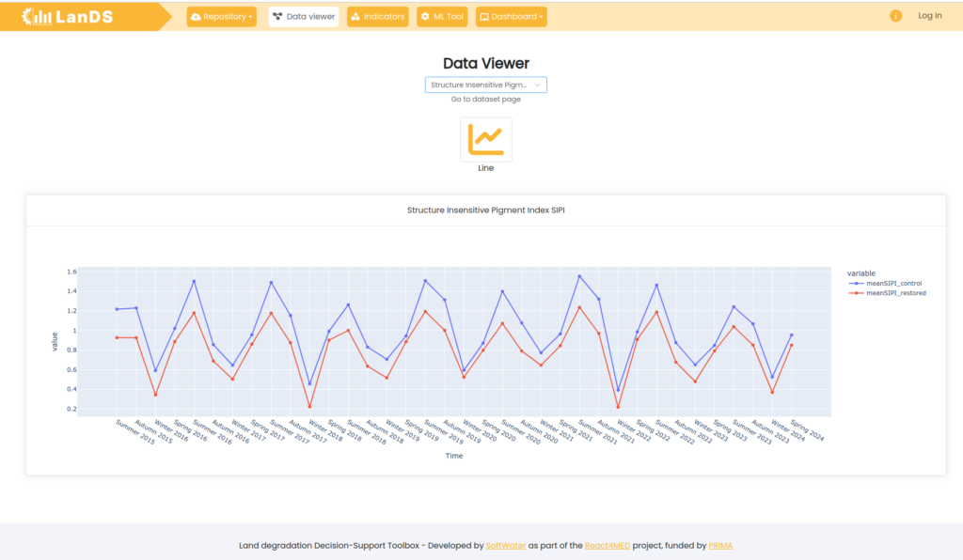Viewport: 963px width, 560px height.
Task: Click the chart title Structure Insensitive Pigment Index SIPI
Action: [x=486, y=210]
